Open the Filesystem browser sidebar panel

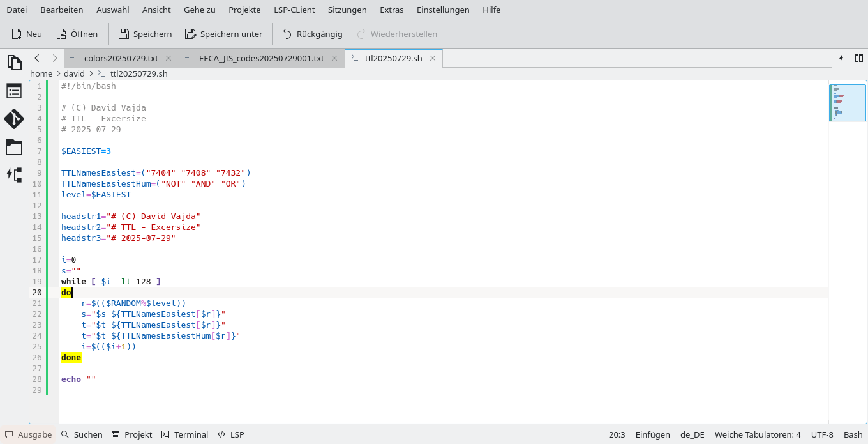14,147
